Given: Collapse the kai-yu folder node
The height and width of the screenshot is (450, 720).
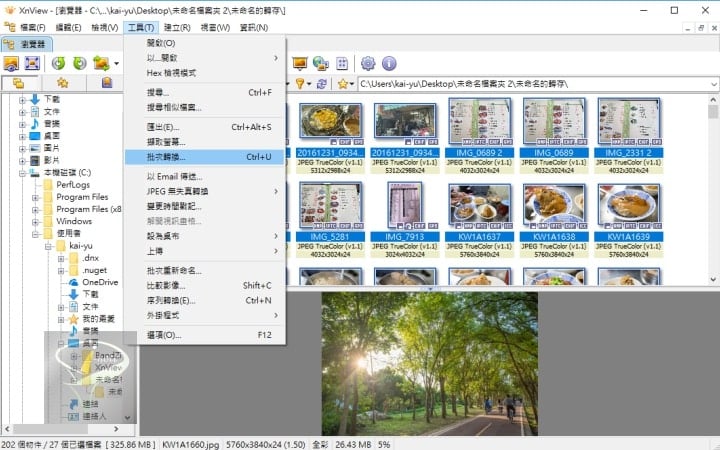Looking at the screenshot, I should pyautogui.click(x=48, y=247).
